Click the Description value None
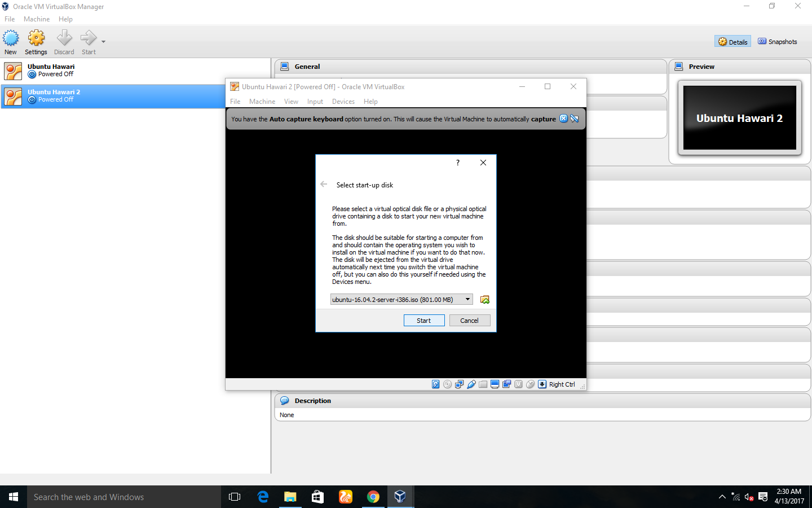 [x=287, y=415]
